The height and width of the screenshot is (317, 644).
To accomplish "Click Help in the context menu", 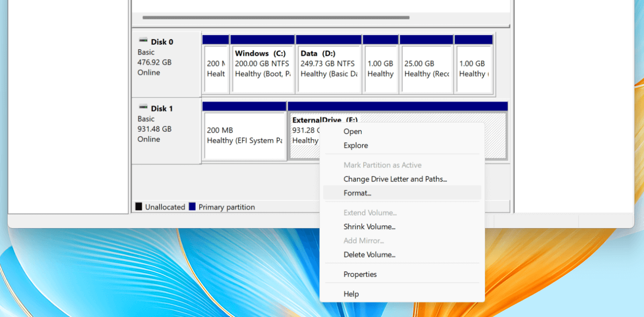I will [x=351, y=293].
